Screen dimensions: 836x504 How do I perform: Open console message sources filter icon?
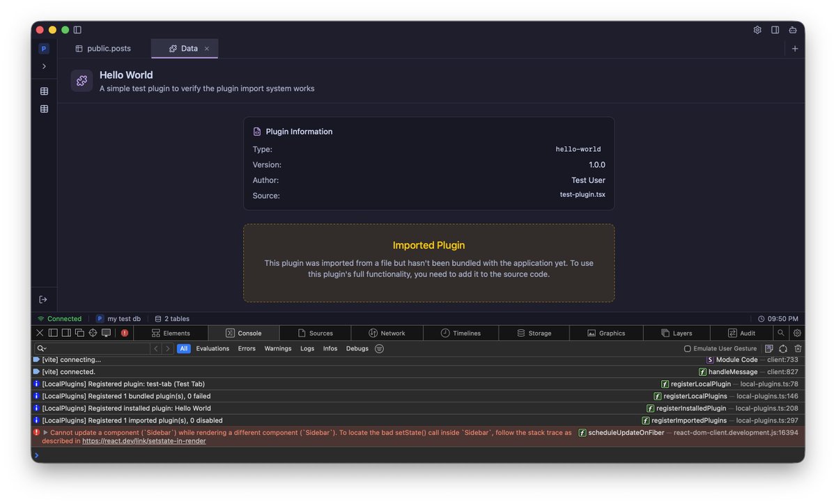[x=379, y=348]
